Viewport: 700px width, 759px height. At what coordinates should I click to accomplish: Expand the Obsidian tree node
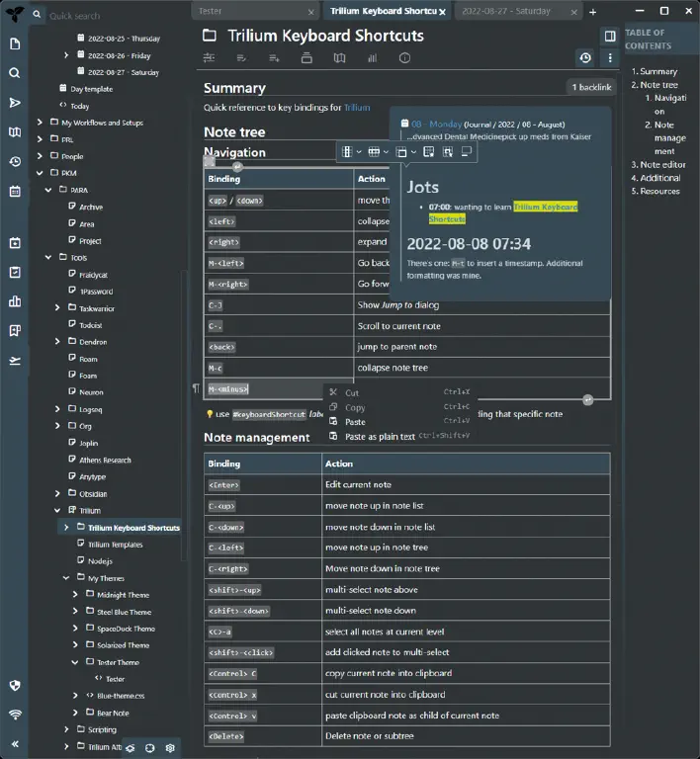57,493
